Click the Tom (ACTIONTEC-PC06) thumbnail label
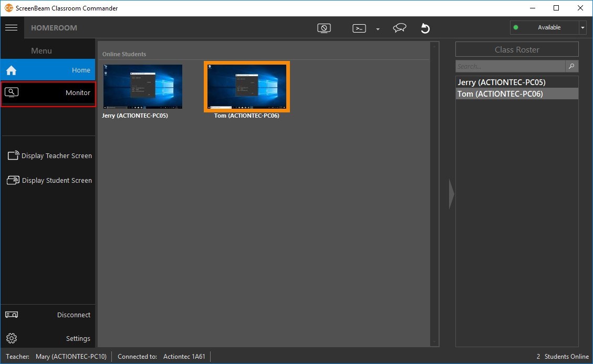 click(x=246, y=116)
